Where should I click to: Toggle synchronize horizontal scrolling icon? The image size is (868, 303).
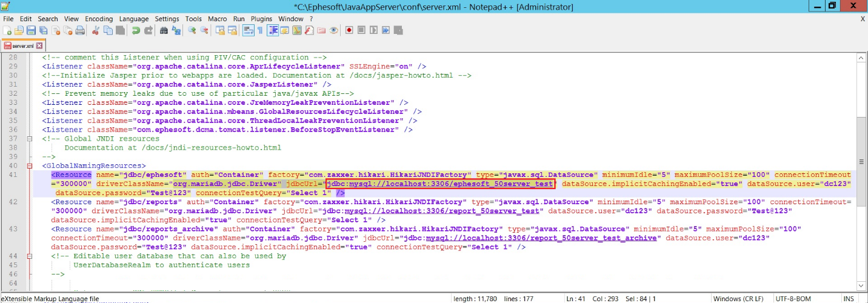[x=232, y=30]
